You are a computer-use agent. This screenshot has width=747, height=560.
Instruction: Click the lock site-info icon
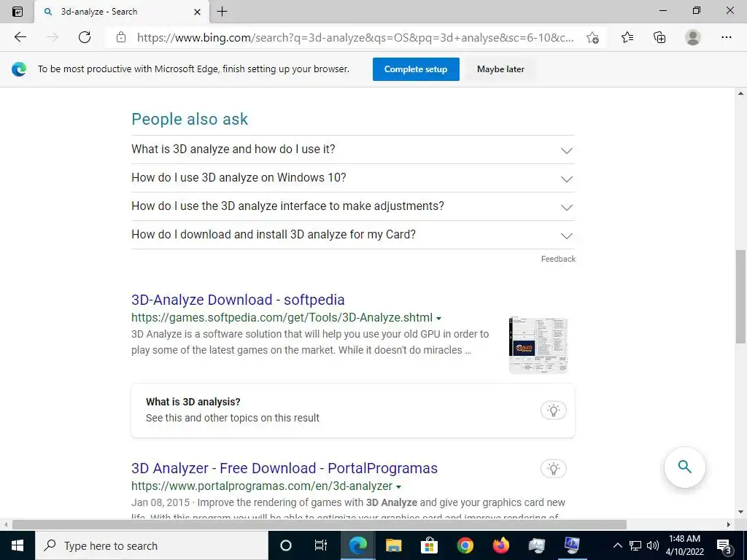coord(121,37)
